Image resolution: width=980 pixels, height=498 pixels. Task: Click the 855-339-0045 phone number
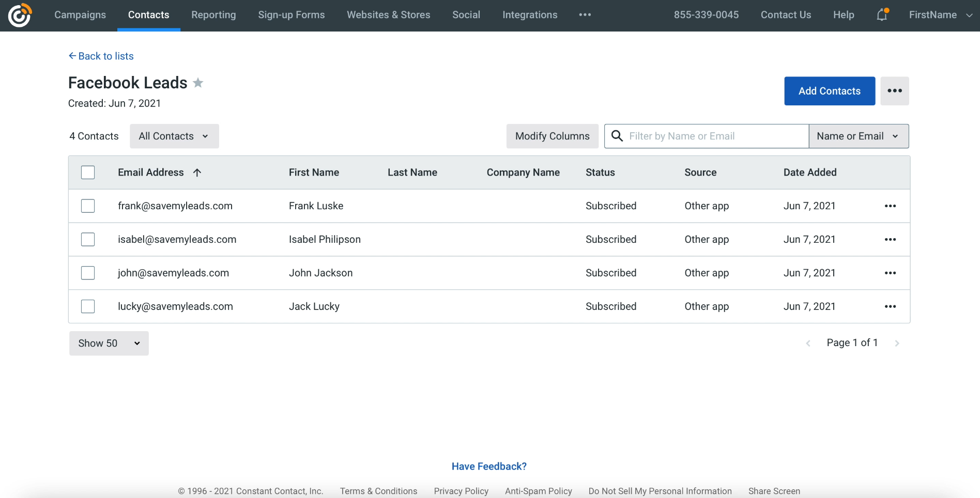[706, 15]
